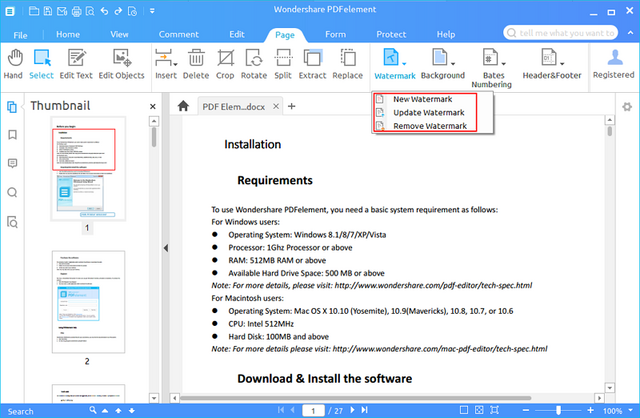Click the email icon in quick access toolbar
This screenshot has width=640, height=418.
pyautogui.click(x=62, y=11)
